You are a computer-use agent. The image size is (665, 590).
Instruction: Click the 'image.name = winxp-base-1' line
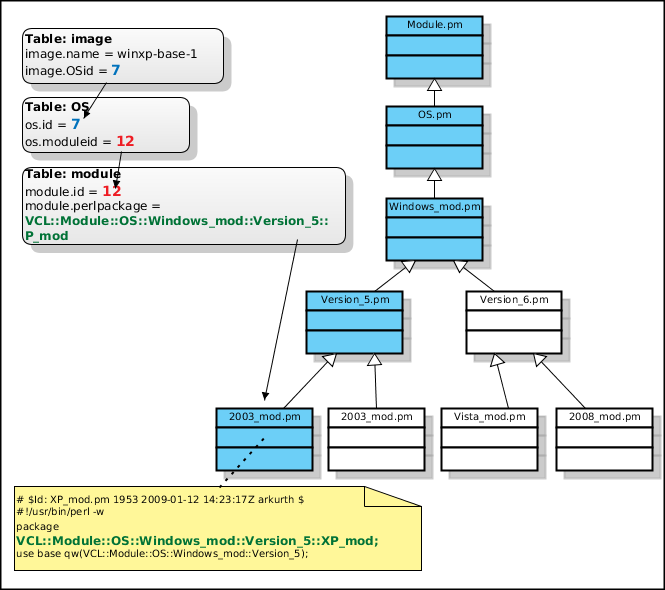click(111, 54)
